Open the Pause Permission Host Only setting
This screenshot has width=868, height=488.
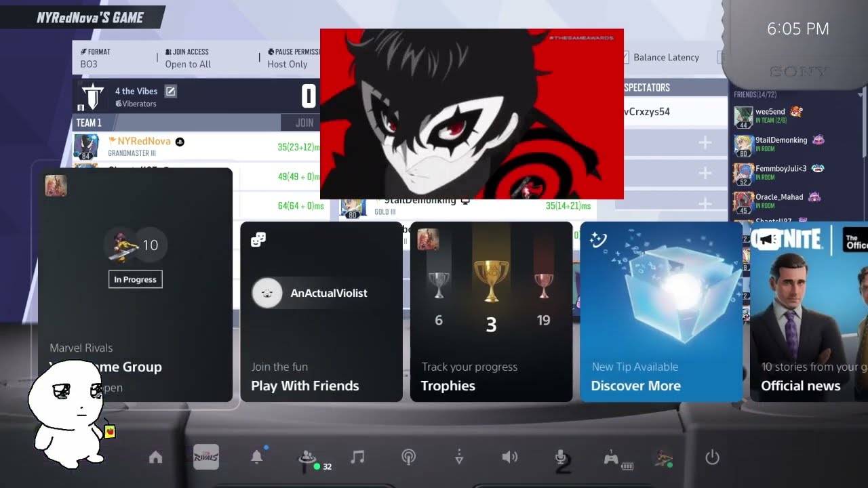293,58
